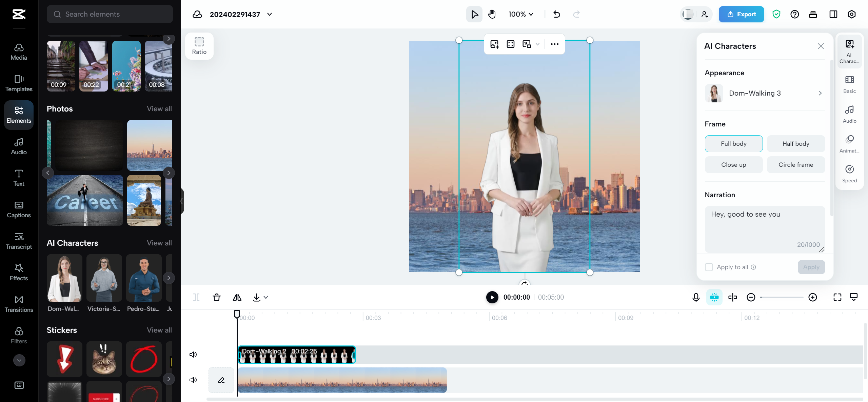Image resolution: width=868 pixels, height=402 pixels.
Task: Switch to the Audio tab in right panel
Action: tap(849, 113)
